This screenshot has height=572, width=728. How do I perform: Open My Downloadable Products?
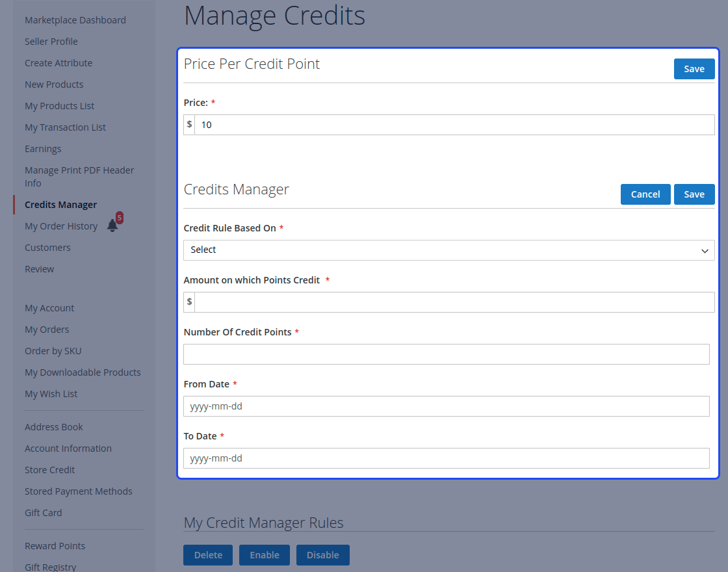[x=83, y=372]
